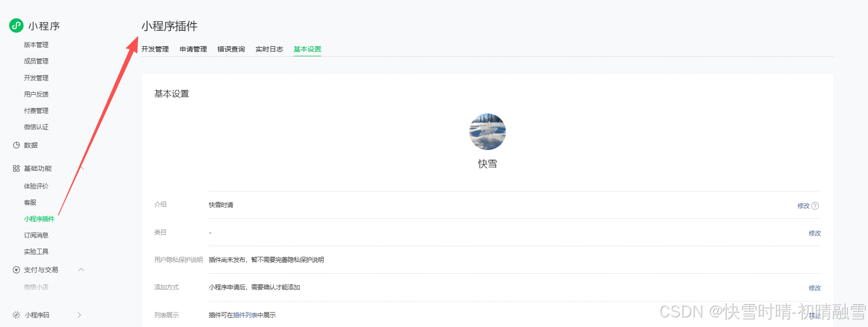Viewport: 868px width, 327px height.
Task: Open 版本管理 in the sidebar
Action: 36,45
